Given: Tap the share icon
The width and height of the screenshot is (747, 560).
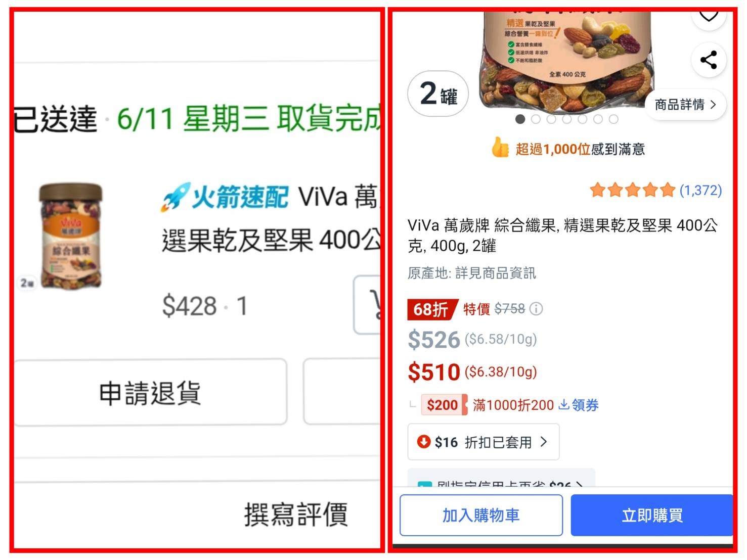Looking at the screenshot, I should 709,60.
